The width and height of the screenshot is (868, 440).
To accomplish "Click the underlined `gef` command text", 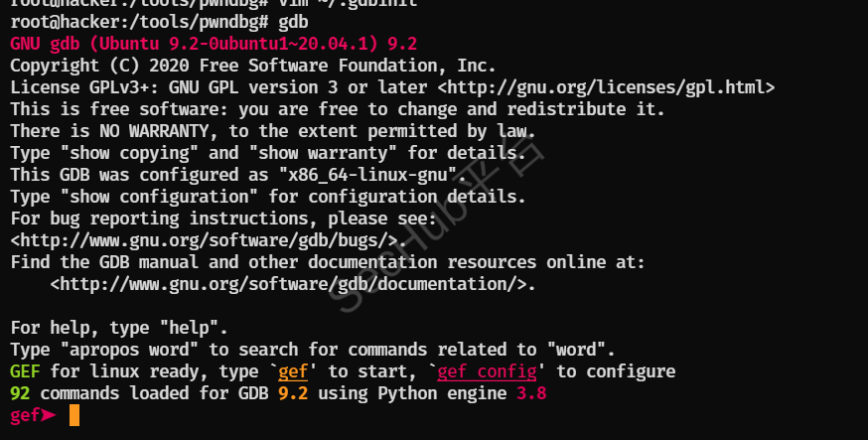I will (293, 371).
